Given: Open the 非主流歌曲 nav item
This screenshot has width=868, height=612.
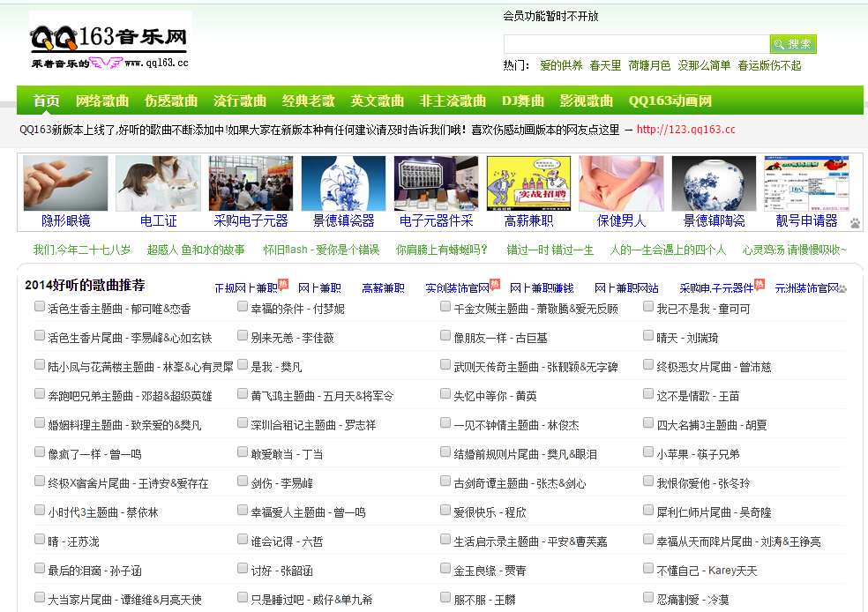Looking at the screenshot, I should [453, 101].
